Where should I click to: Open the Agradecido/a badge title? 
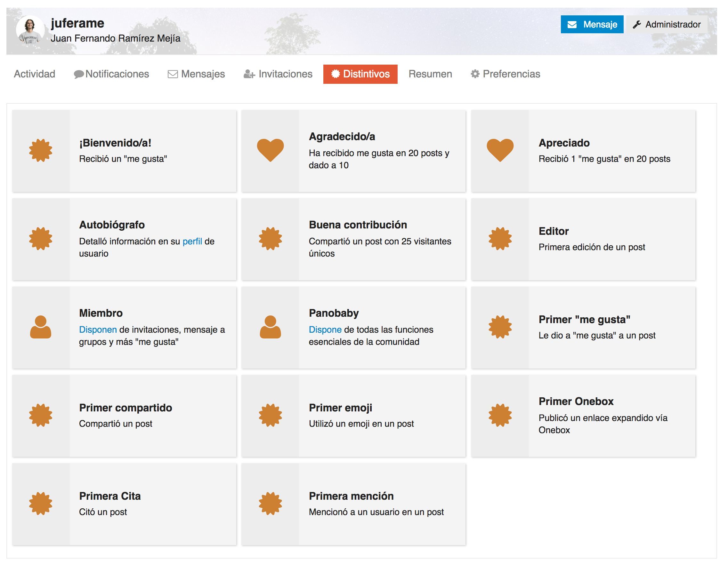[x=342, y=137]
